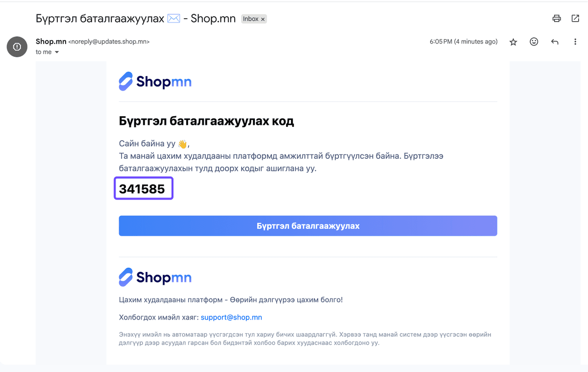
Task: Click the Бүртгэл баталгаажуулах button
Action: click(308, 226)
